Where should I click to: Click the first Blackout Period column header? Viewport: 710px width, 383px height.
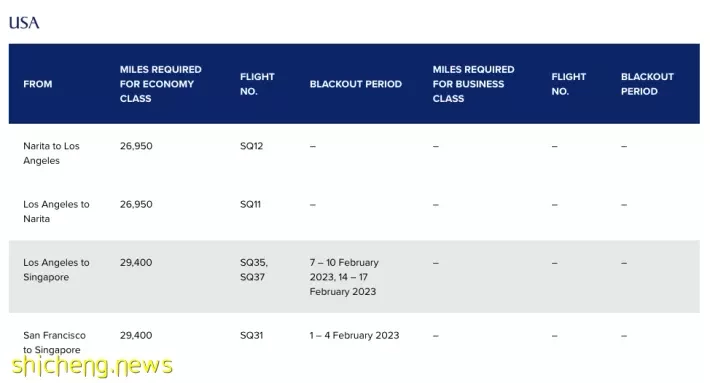coord(355,84)
